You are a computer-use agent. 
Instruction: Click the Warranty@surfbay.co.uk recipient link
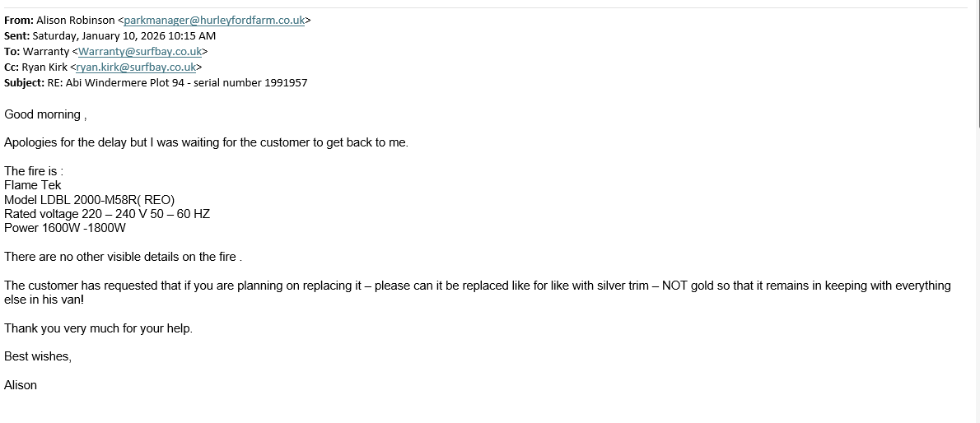pyautogui.click(x=140, y=52)
